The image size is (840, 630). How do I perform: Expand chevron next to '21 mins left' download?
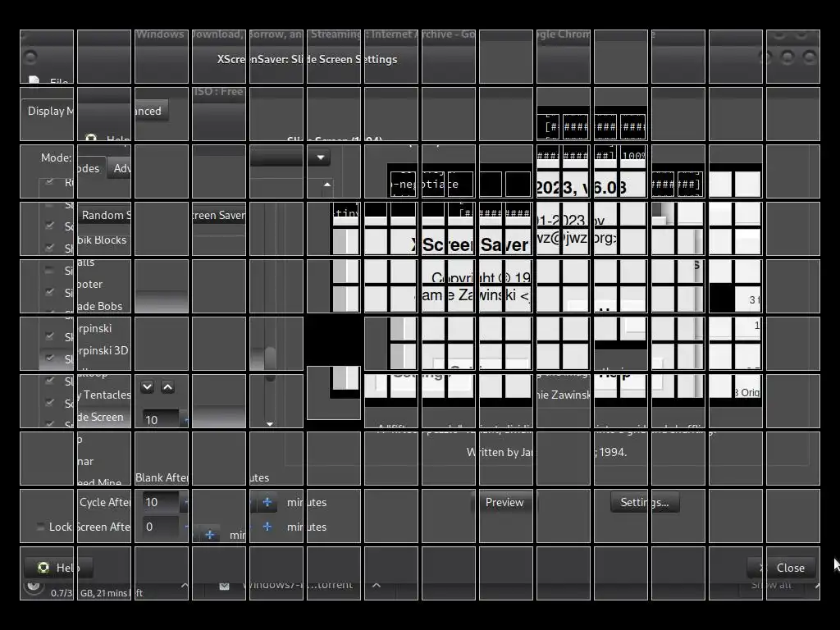(185, 586)
